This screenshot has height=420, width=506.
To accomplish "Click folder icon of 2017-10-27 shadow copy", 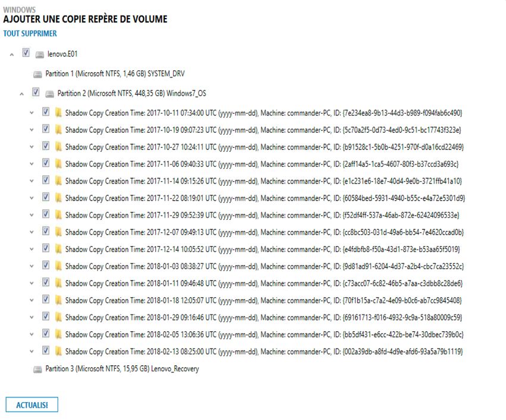I will [58, 147].
